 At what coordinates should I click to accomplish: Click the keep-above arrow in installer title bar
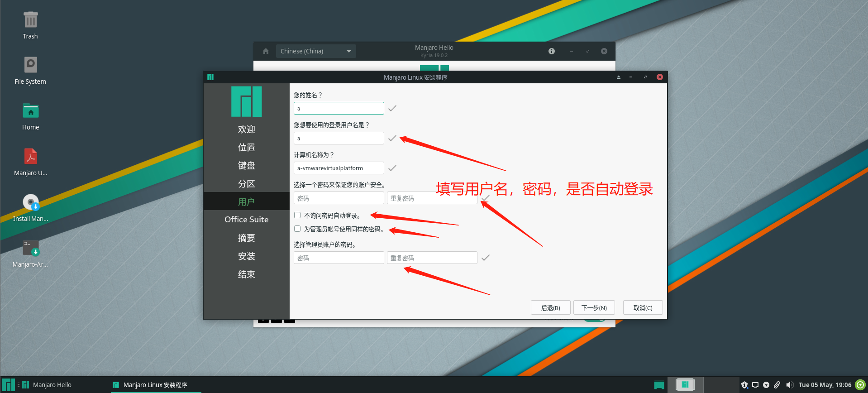pos(618,77)
